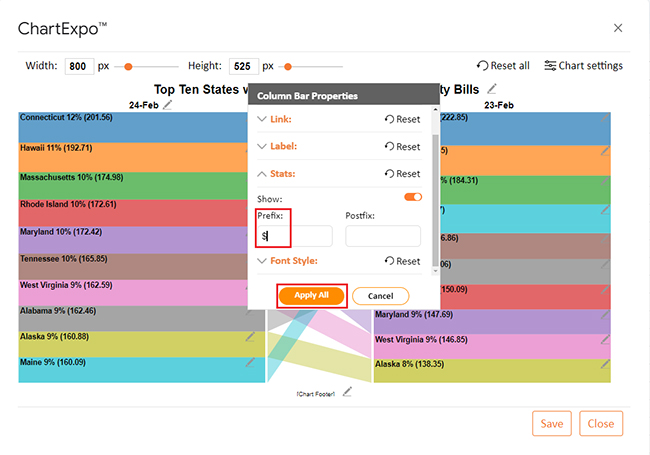Select the Massachusetts 10% (174.98) bar
This screenshot has height=455, width=650.
pos(133,186)
